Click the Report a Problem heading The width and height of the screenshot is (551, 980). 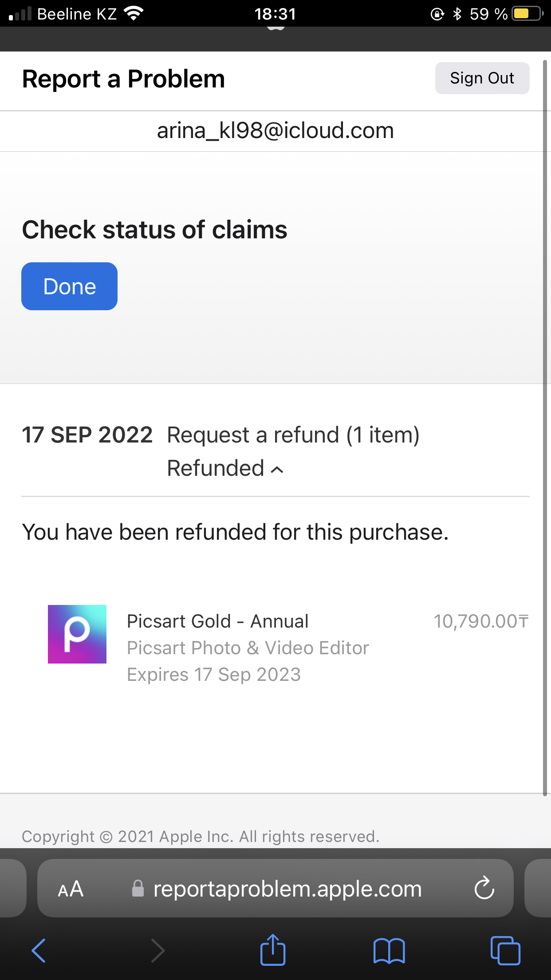click(123, 79)
